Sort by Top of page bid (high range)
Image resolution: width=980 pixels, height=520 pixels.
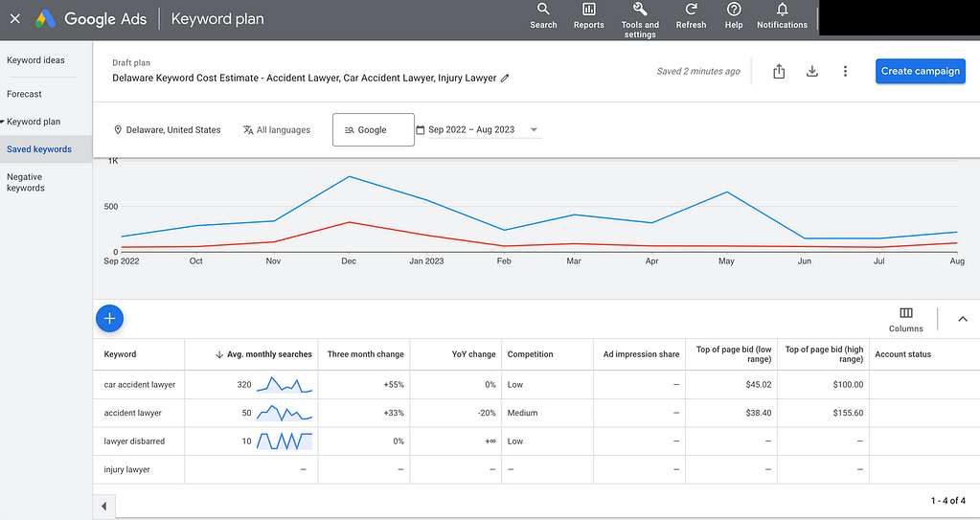825,354
